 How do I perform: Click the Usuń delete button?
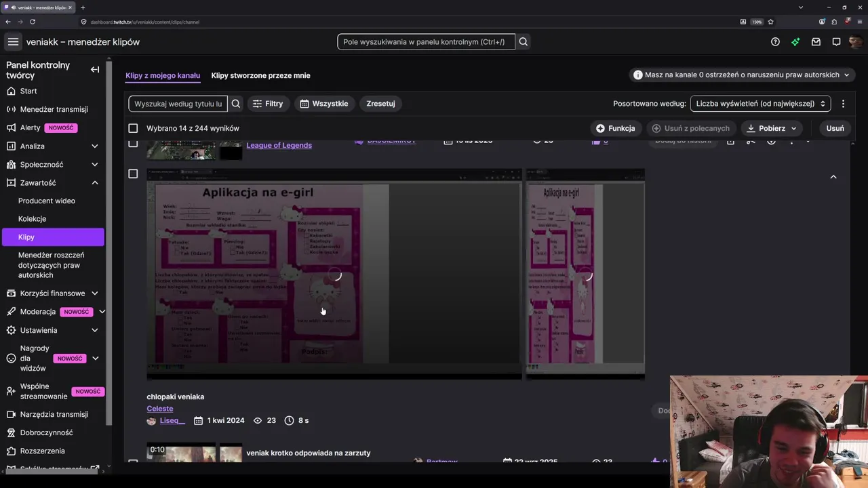(835, 128)
